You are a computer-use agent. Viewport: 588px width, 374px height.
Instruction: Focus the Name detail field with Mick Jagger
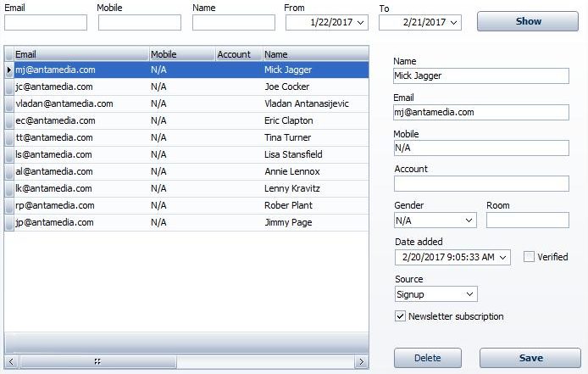481,75
